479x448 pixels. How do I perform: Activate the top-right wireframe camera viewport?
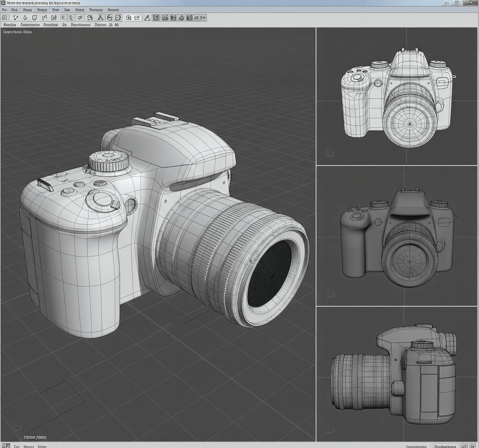tap(397, 96)
